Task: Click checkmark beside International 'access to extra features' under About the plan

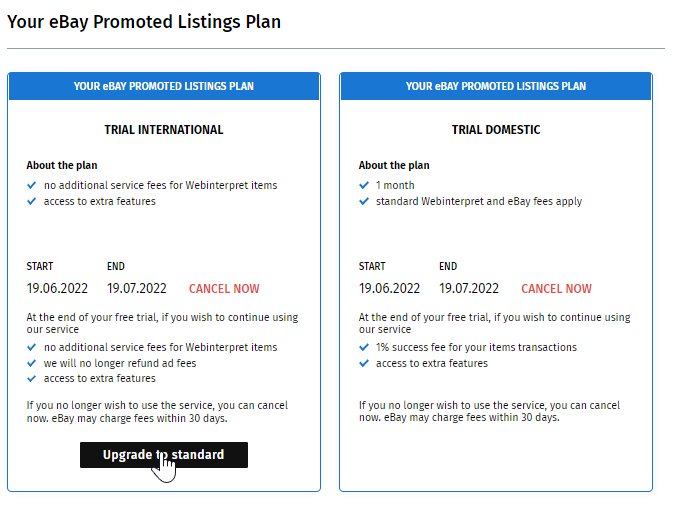Action: 31,201
